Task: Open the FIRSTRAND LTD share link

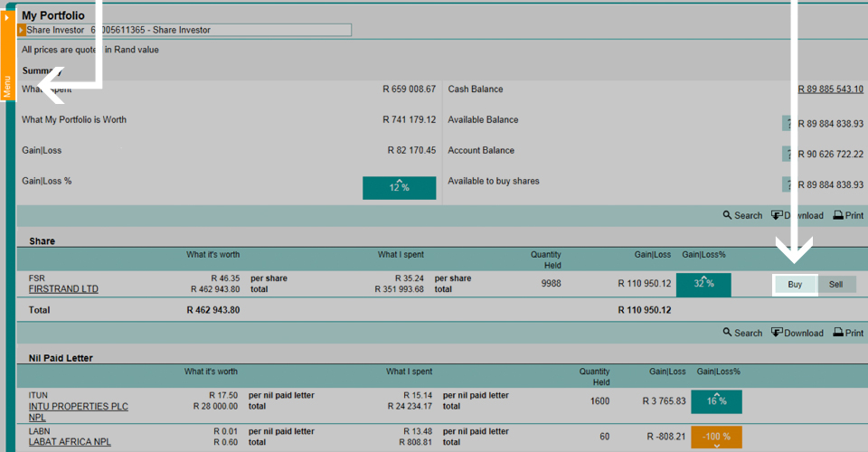Action: pyautogui.click(x=63, y=289)
